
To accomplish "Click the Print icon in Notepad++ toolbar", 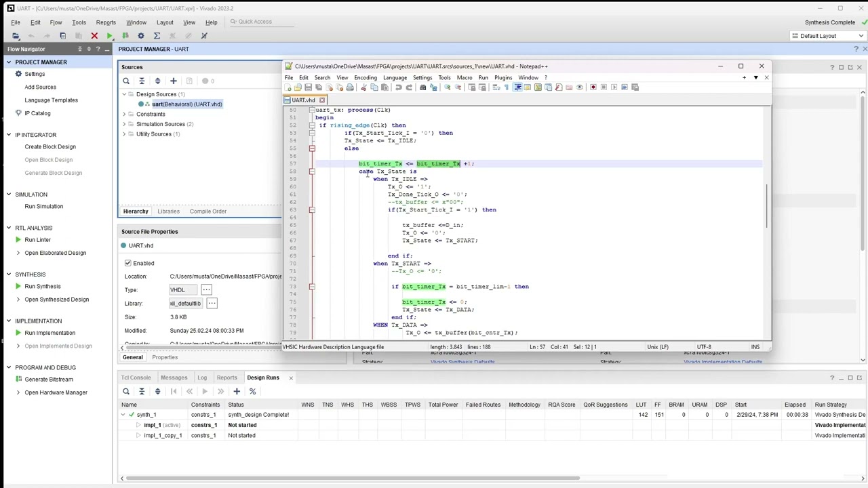I will tap(350, 87).
